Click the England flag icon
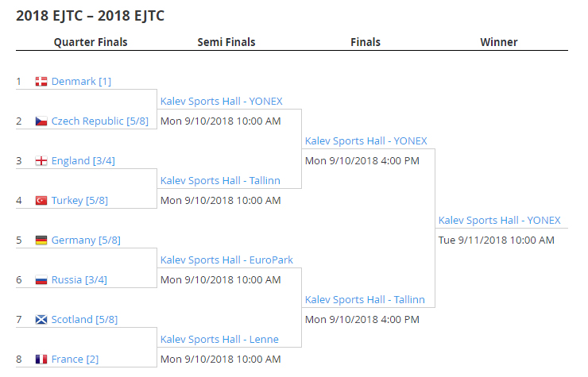Screen dimensions: 588x377 (x=41, y=161)
